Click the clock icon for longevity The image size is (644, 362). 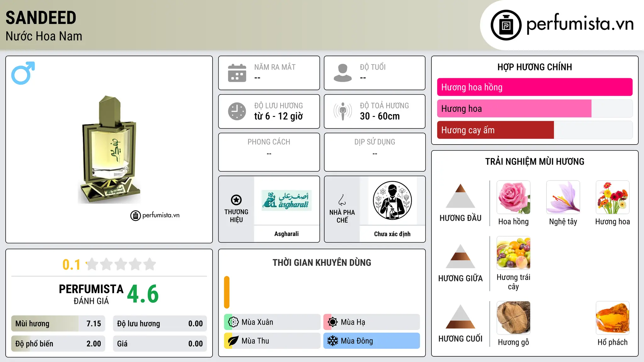(237, 111)
